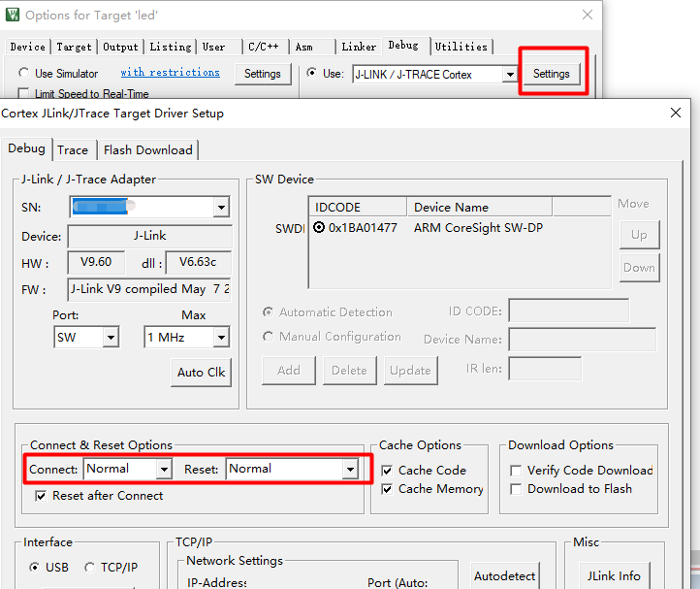Click the Auto Clk button
This screenshot has height=589, width=700.
point(202,373)
